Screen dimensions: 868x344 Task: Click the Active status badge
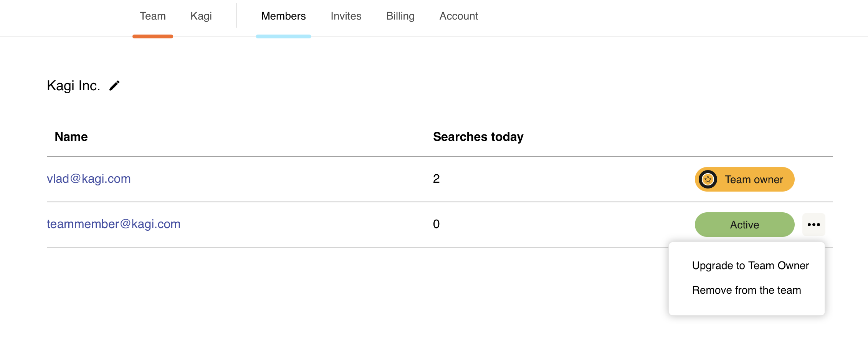point(744,225)
